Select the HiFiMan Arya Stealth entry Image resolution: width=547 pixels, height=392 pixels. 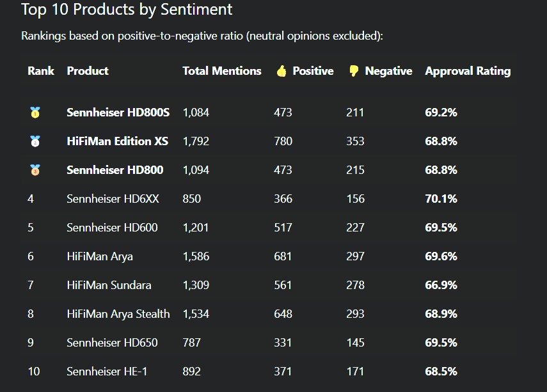pos(118,314)
